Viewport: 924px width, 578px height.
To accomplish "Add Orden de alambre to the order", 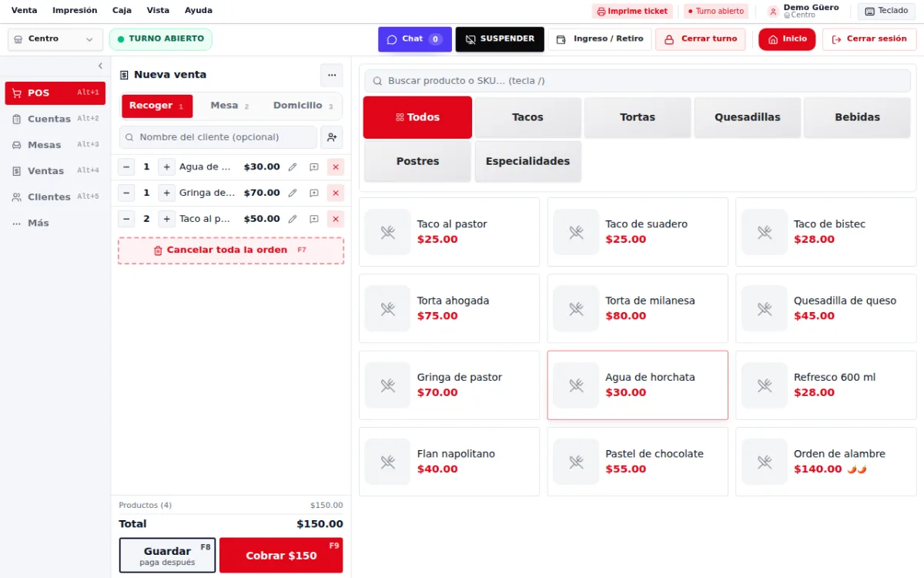I will 826,462.
